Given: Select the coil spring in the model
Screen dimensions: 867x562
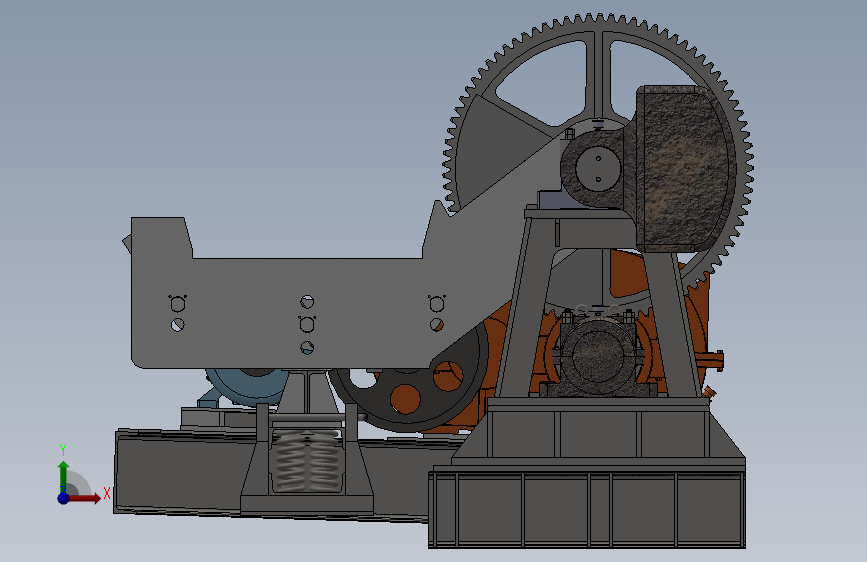Looking at the screenshot, I should pyautogui.click(x=307, y=461).
